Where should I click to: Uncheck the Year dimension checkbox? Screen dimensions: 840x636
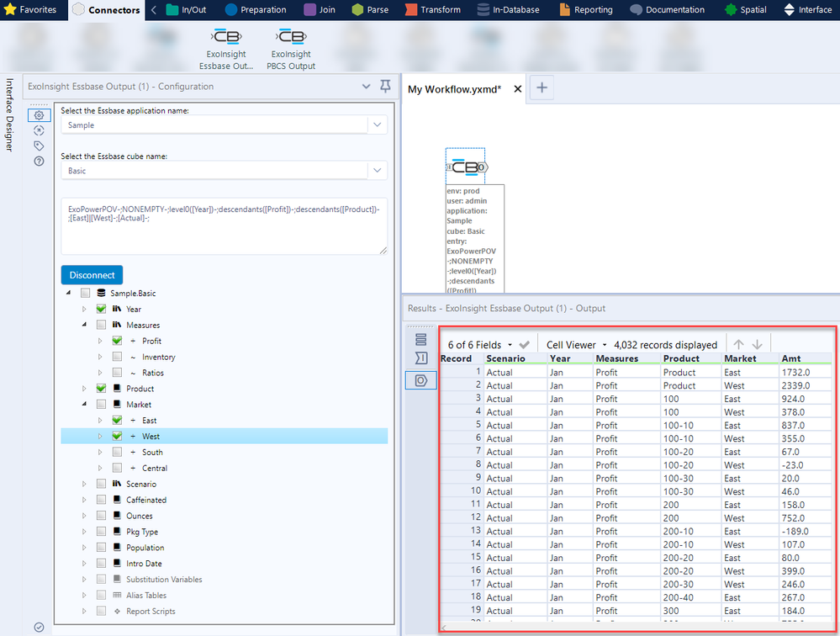point(101,309)
